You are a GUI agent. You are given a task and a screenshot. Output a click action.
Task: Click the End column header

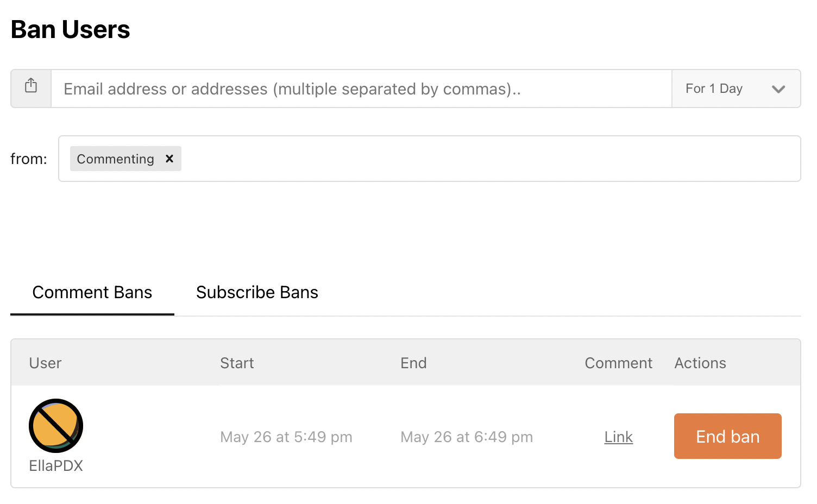tap(413, 363)
